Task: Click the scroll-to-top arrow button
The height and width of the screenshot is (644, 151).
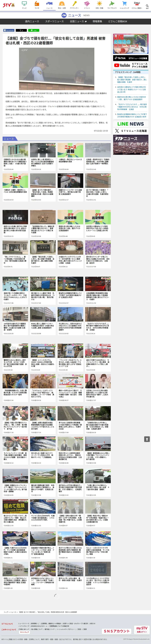Action: click(x=147, y=439)
